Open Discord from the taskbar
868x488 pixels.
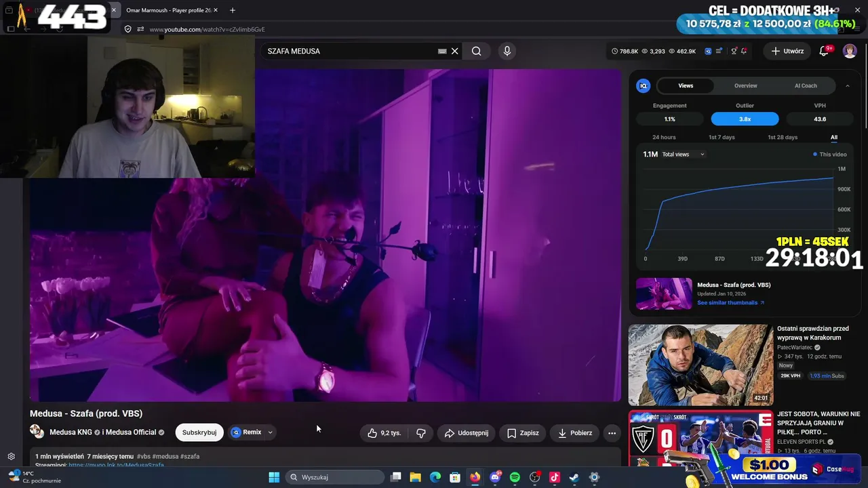pyautogui.click(x=495, y=477)
